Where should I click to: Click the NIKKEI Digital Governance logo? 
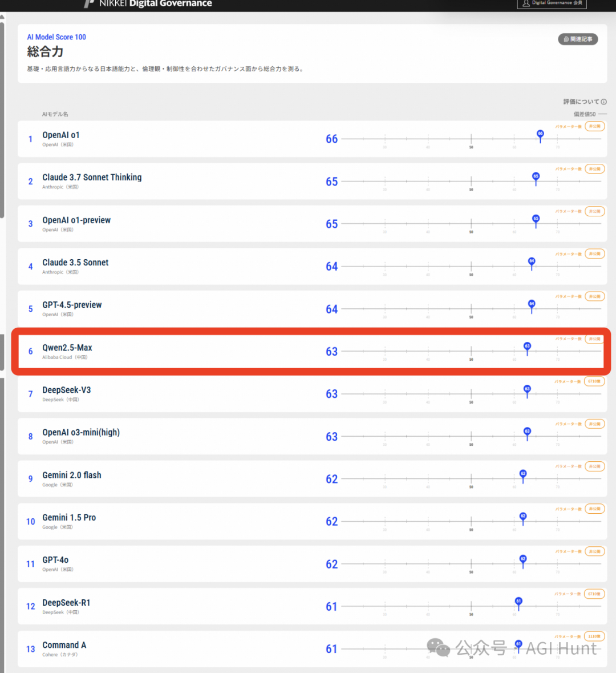point(148,3)
